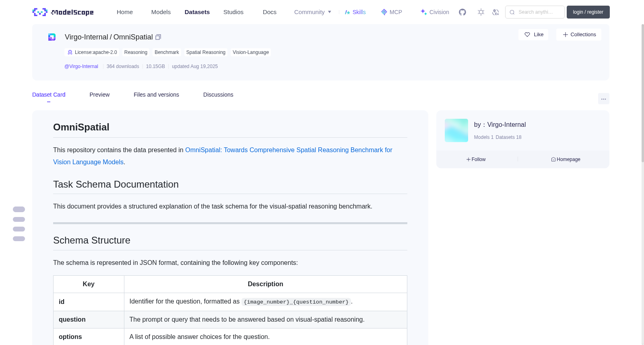Click the first outline marker on left
Viewport: 644px width, 345px height.
19,209
